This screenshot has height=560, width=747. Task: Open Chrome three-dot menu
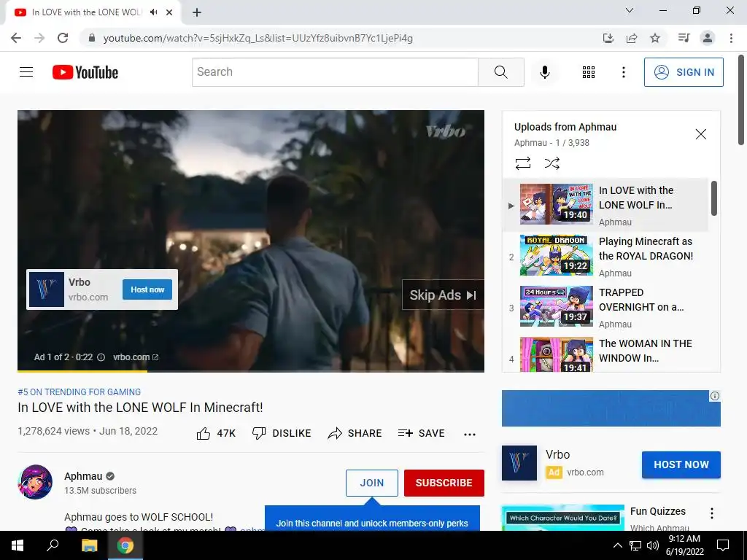coord(731,38)
